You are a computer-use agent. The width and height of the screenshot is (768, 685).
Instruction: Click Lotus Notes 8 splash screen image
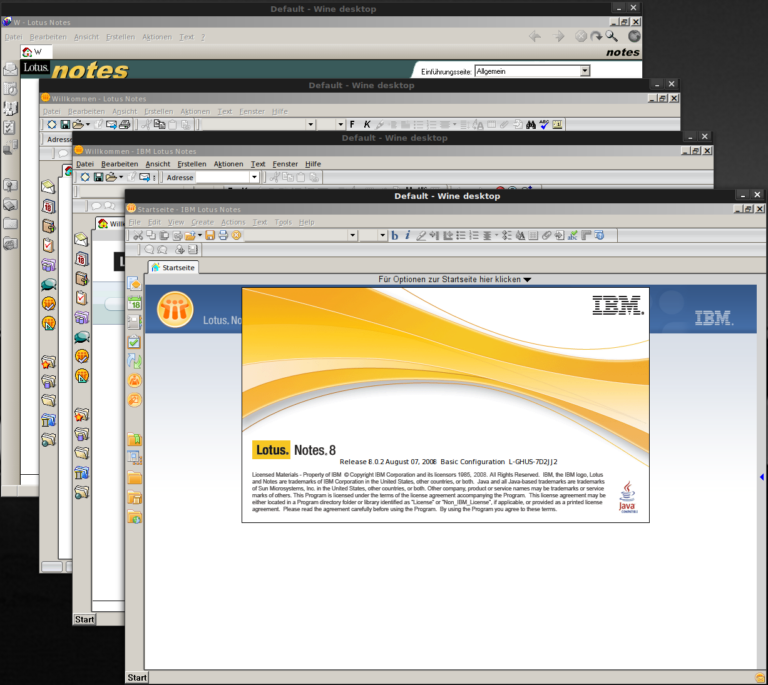pyautogui.click(x=446, y=405)
